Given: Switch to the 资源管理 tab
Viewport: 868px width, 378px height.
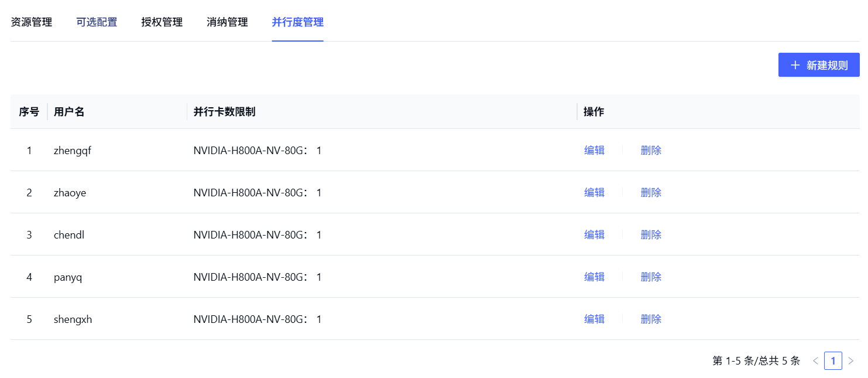Looking at the screenshot, I should point(32,22).
